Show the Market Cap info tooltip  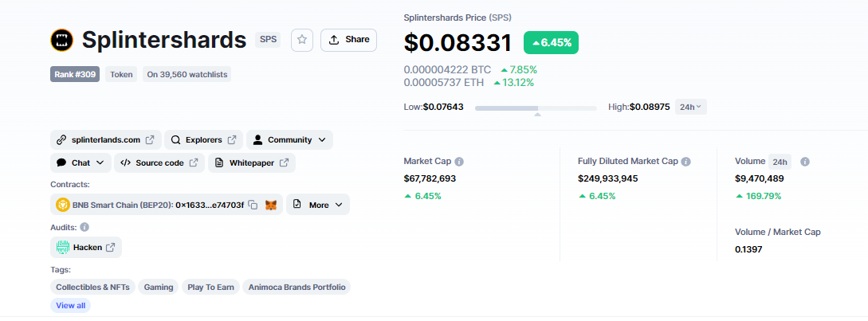pos(459,162)
